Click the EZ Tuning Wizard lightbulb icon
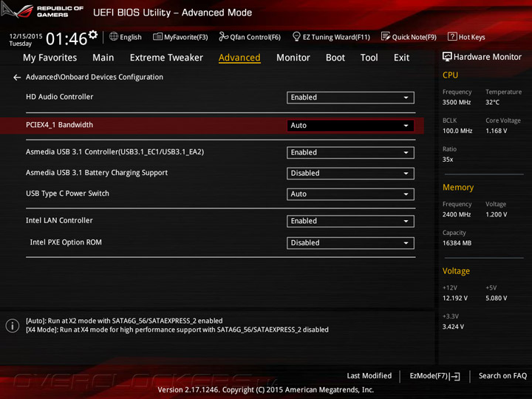 click(296, 36)
